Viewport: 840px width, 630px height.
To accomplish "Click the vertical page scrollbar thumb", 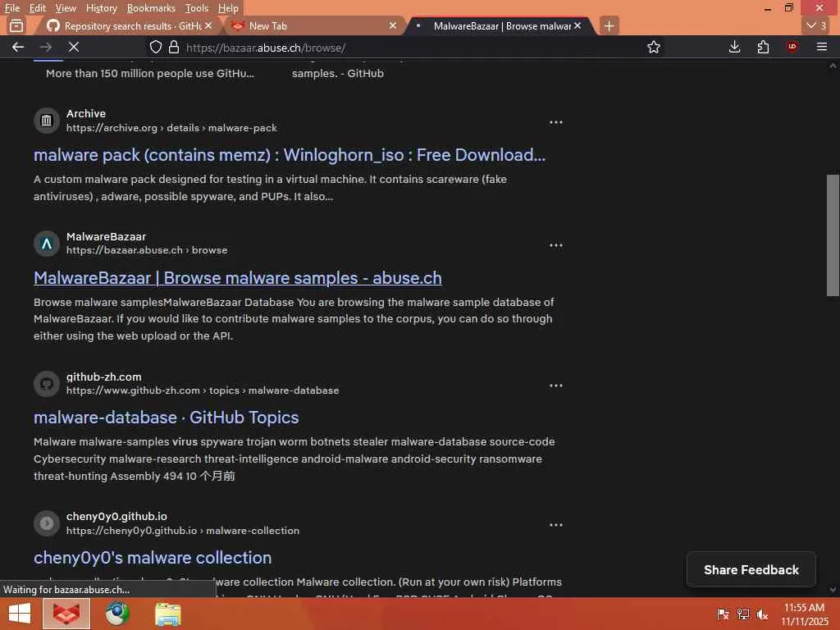I will click(833, 235).
